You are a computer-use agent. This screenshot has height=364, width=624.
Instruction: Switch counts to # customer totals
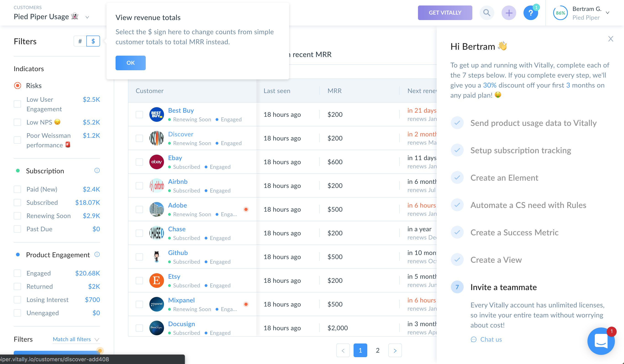click(80, 41)
